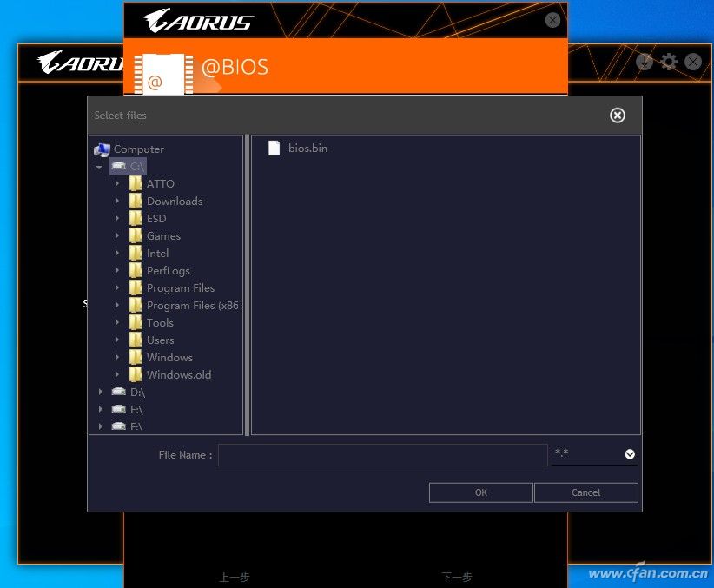Viewport: 714px width, 588px height.
Task: Select the bios.bin file name
Action: [307, 148]
